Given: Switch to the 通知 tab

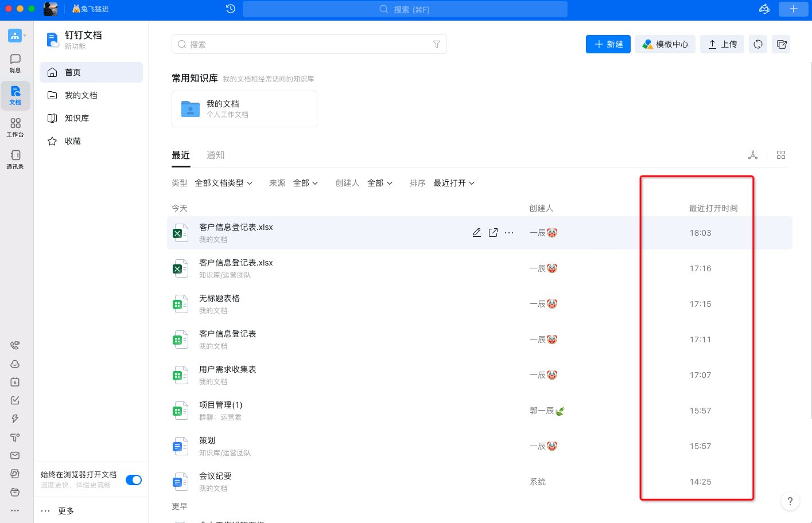Looking at the screenshot, I should click(x=215, y=155).
